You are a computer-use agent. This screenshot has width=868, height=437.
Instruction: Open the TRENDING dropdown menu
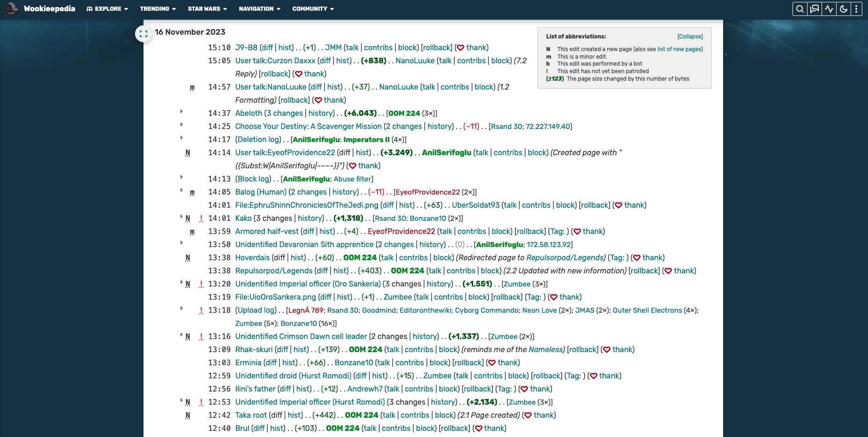[x=158, y=9]
